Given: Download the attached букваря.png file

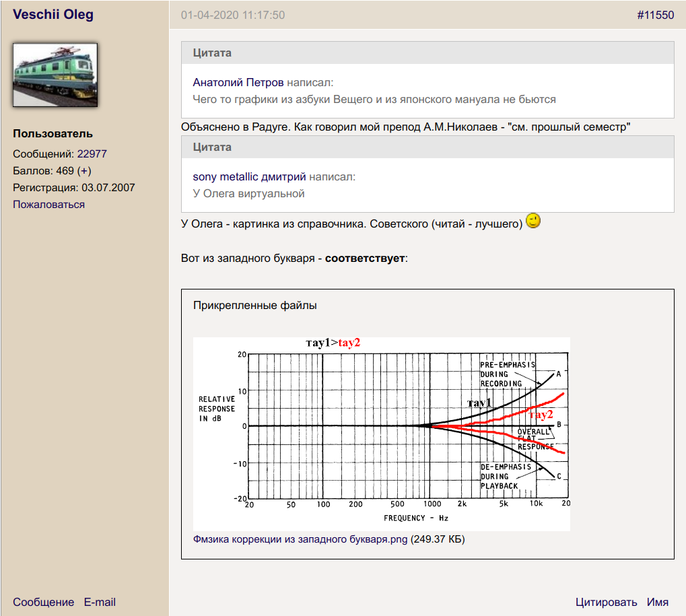Looking at the screenshot, I should point(300,539).
